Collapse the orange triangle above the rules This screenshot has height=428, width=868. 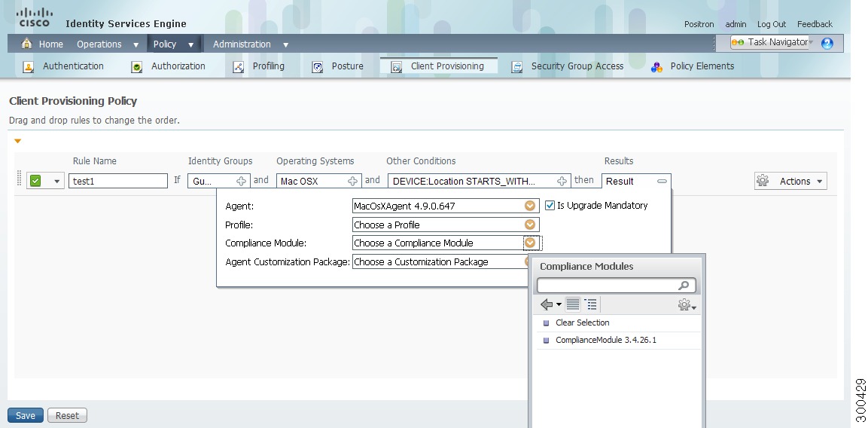coord(18,141)
